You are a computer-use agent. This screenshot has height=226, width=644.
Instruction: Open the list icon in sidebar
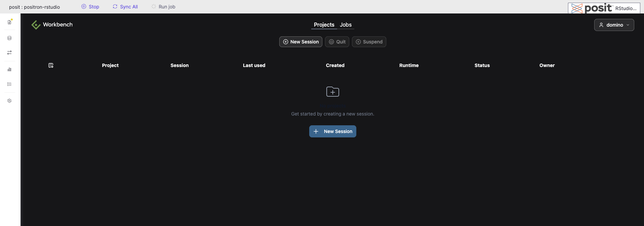[x=9, y=84]
